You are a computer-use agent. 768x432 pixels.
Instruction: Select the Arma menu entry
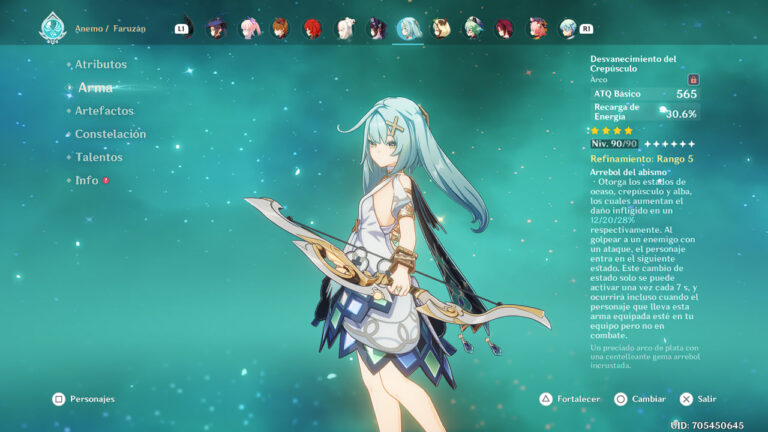pos(95,88)
